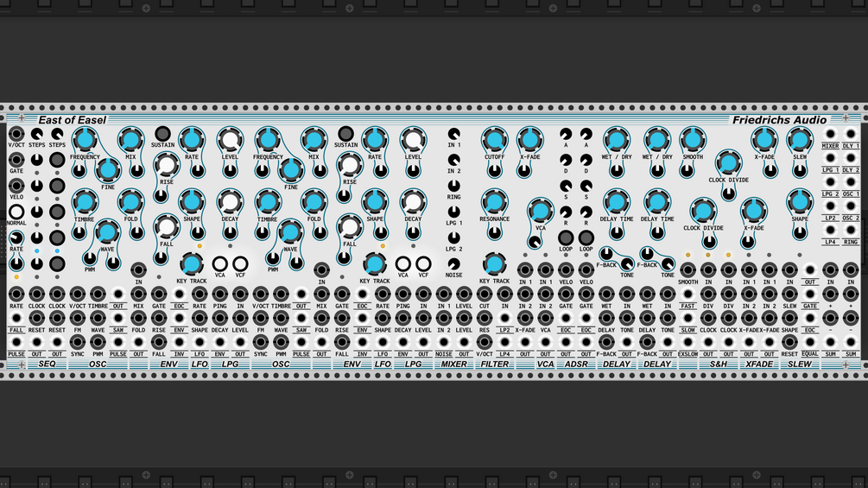Click the SLEW section RESET jack
868x488 pixels.
tap(789, 342)
